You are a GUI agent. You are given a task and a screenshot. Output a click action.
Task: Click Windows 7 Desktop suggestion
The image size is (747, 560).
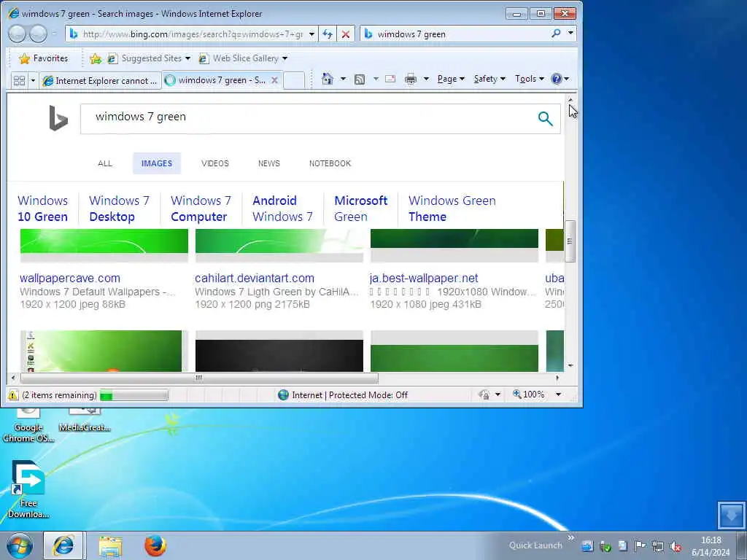[119, 209]
